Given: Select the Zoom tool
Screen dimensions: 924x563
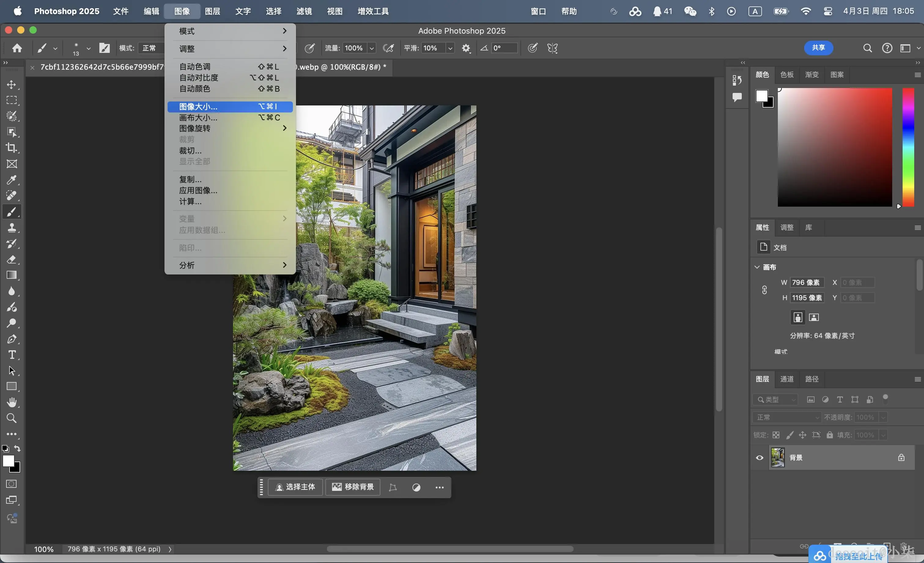Looking at the screenshot, I should pyautogui.click(x=12, y=418).
